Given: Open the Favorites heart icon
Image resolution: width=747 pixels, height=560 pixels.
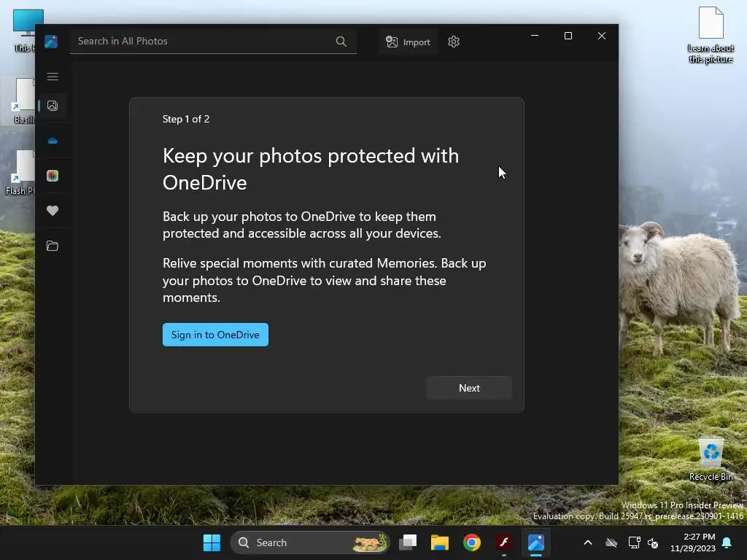Looking at the screenshot, I should point(53,211).
